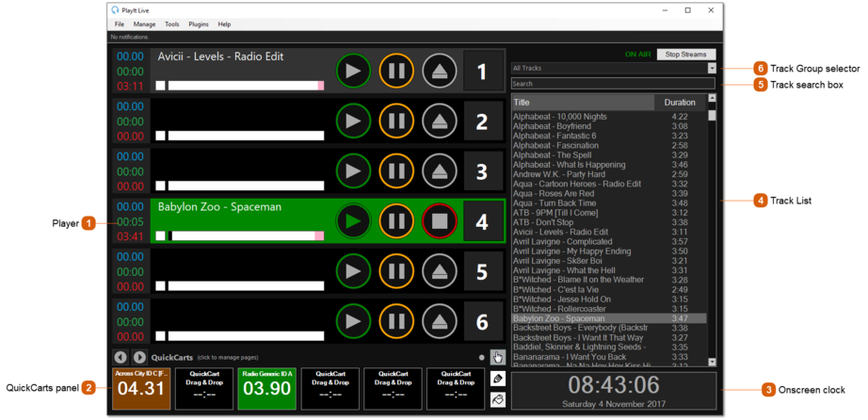Select track Backstreet Boys - I Want It That Way

(609, 338)
